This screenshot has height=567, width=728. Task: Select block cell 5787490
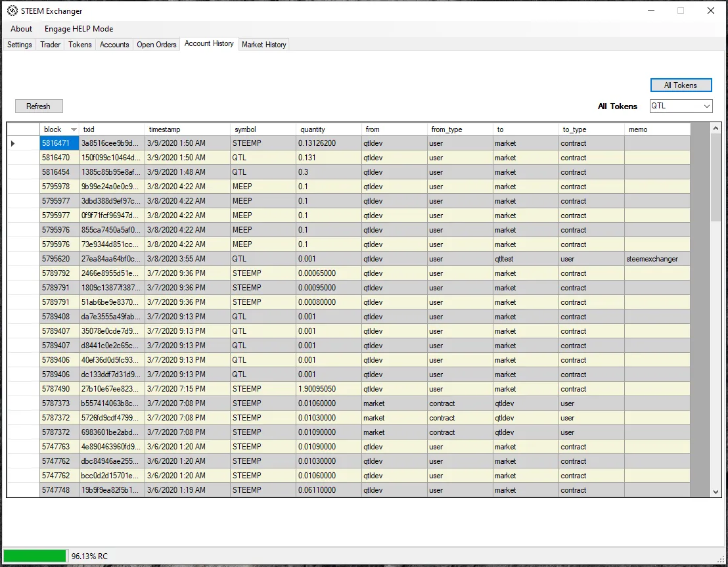59,389
